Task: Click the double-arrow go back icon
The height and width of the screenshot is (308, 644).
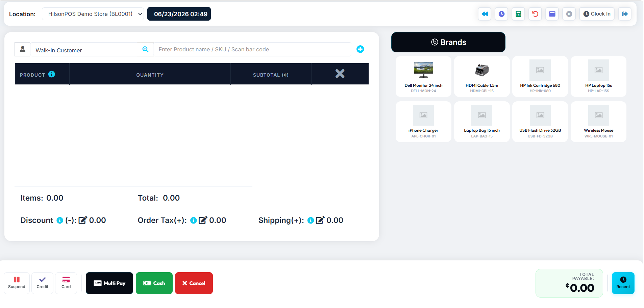Action: pos(485,14)
